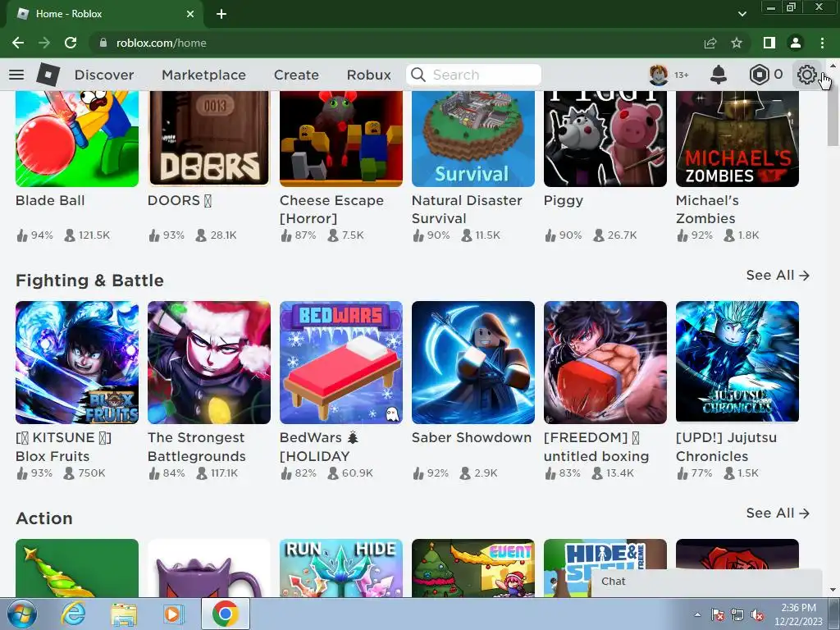Reload the Roblox page
This screenshot has height=630, width=840.
[71, 43]
